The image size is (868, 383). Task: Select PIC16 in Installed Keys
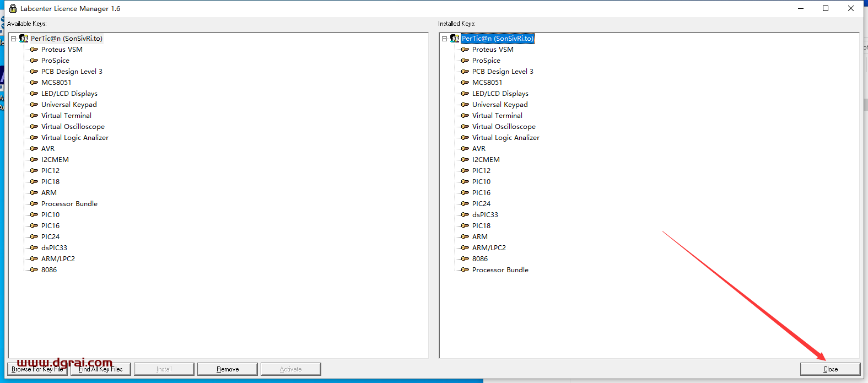pos(481,193)
